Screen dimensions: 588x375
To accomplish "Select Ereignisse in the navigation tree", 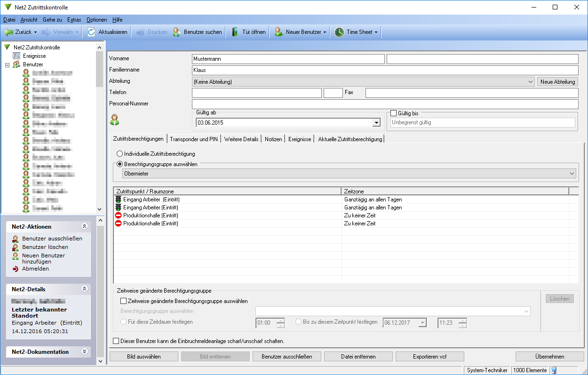I will 34,56.
